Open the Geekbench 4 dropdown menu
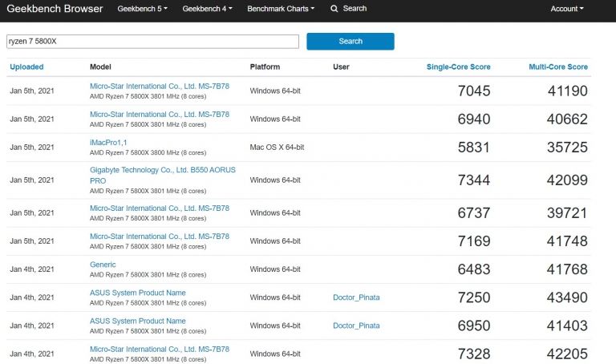Image resolution: width=616 pixels, height=364 pixels. 207,9
